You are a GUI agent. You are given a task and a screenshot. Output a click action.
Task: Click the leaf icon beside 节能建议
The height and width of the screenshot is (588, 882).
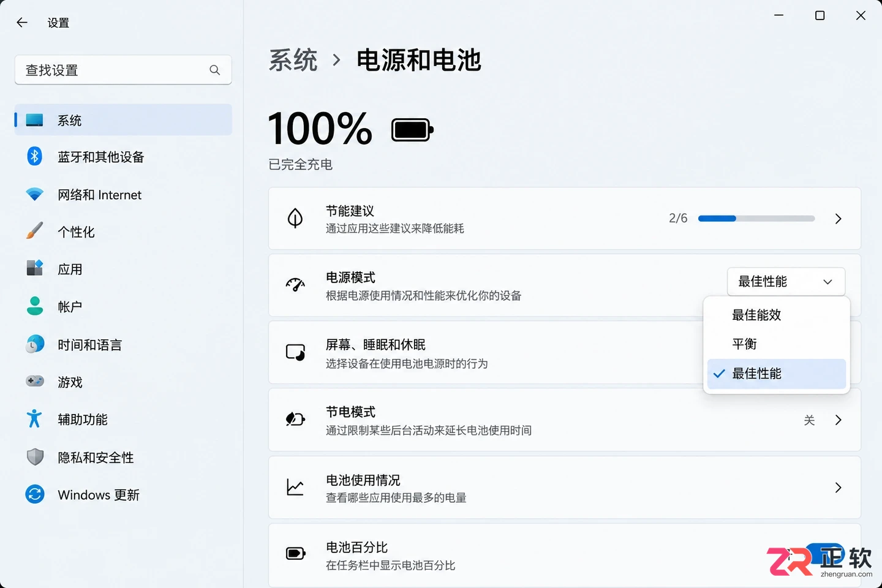(295, 218)
